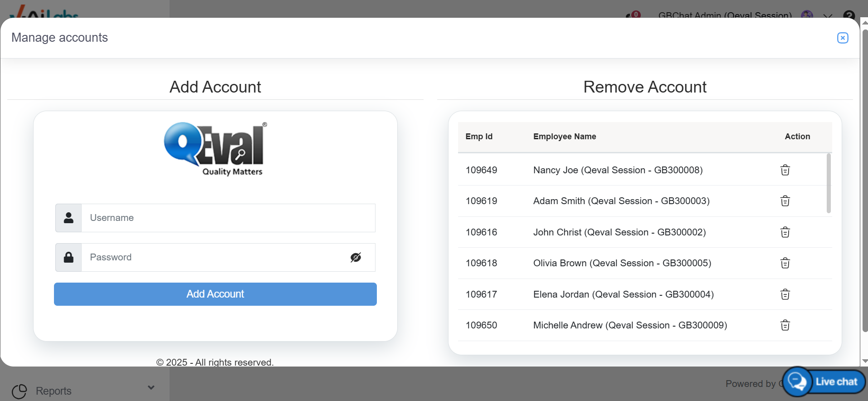Close the Manage accounts dialog
This screenshot has width=868, height=401.
tap(843, 38)
